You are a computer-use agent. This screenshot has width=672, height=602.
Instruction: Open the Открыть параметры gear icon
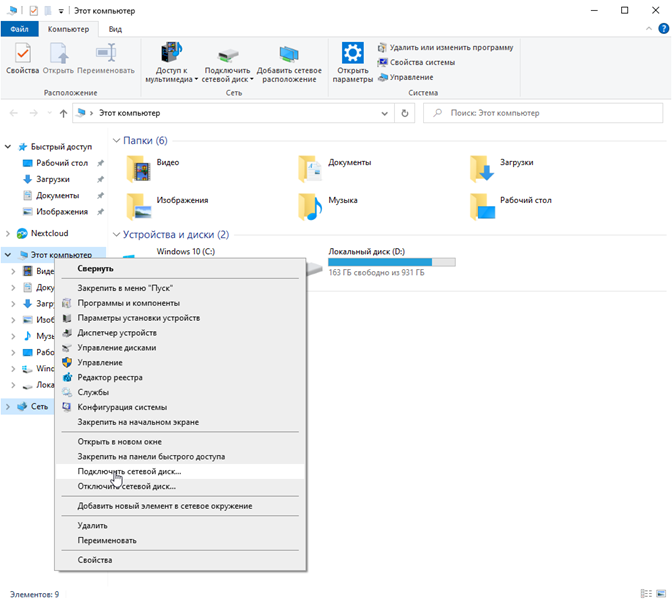(x=352, y=56)
